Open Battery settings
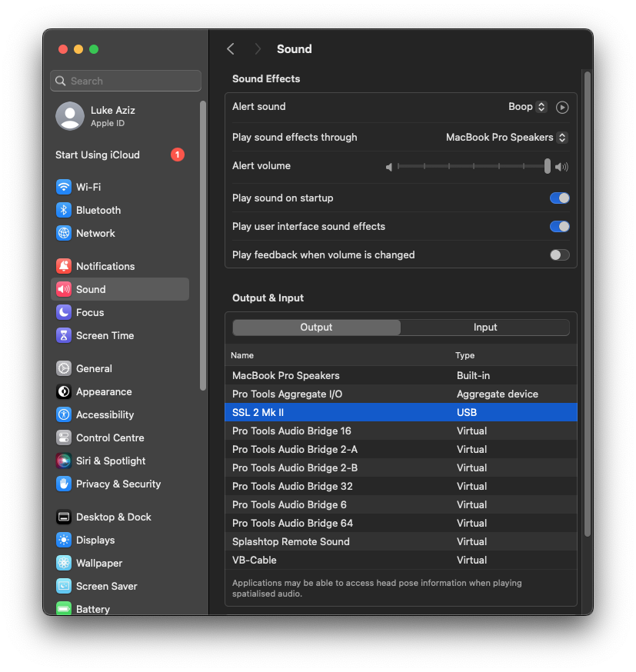Viewport: 636px width, 672px height. [120, 609]
